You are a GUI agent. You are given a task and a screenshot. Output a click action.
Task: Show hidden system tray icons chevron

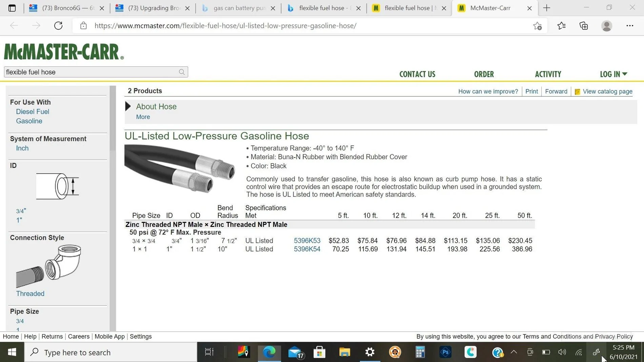(514, 352)
